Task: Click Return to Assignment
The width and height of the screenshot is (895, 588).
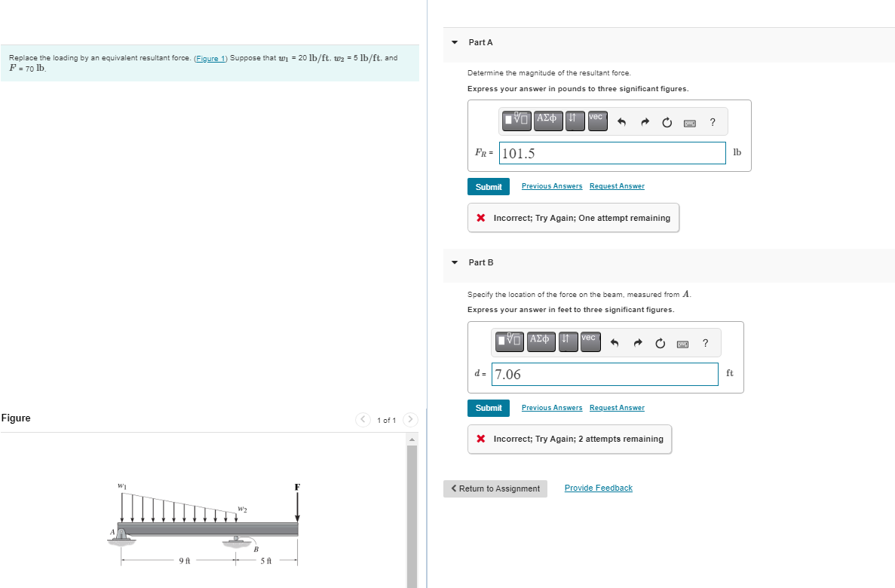Action: (495, 488)
